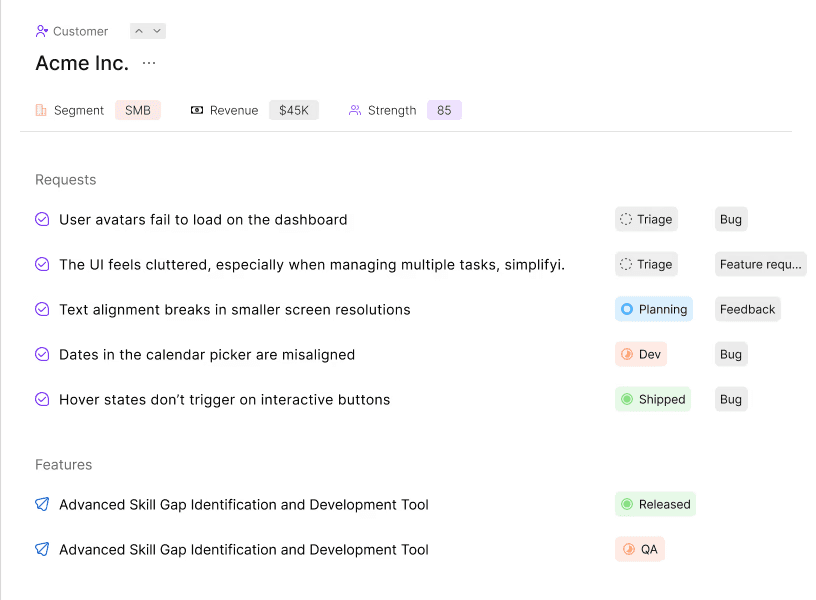Toggle check circle for Text alignment request

tap(42, 310)
